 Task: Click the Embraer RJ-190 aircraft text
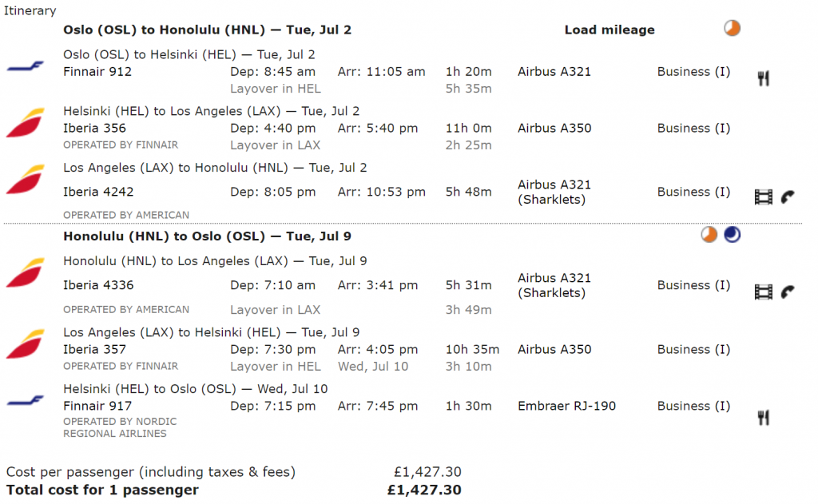click(566, 406)
